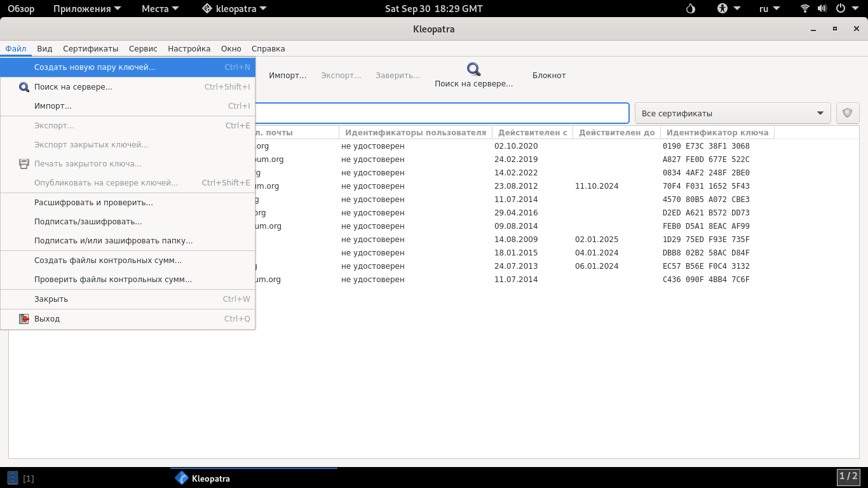Click the magnifier icon for server search in toolbar
868x488 pixels.
point(473,69)
